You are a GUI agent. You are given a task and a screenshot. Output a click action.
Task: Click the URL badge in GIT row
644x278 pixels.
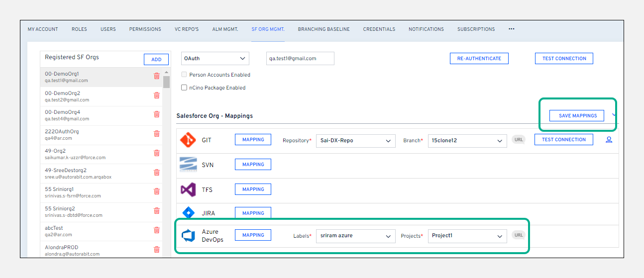click(x=519, y=140)
